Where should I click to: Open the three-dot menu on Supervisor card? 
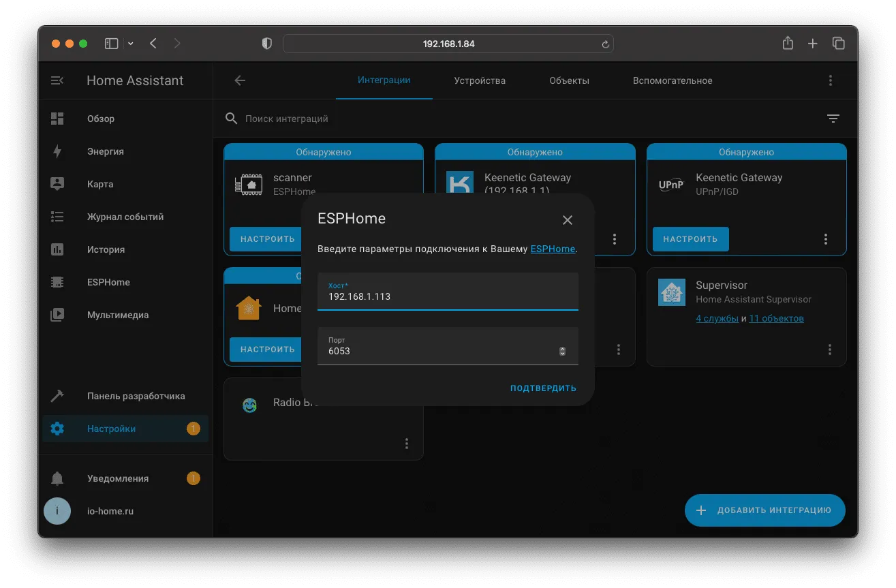(x=830, y=350)
